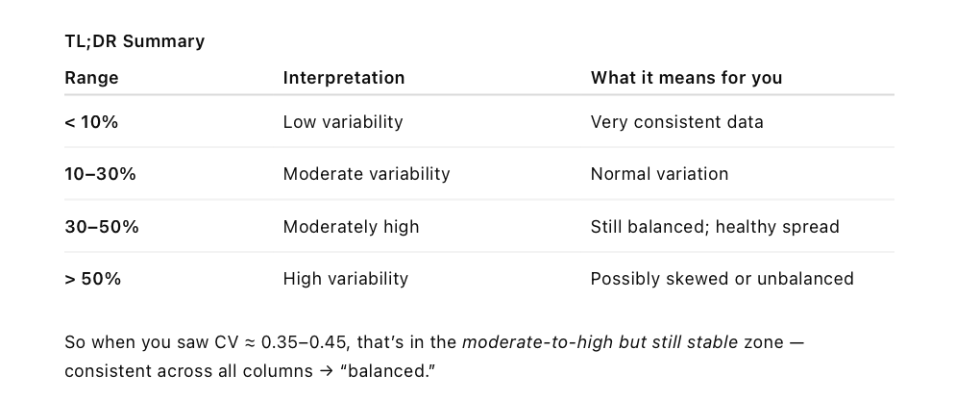Select the 'High variability' cell
The height and width of the screenshot is (400, 980).
pos(346,279)
